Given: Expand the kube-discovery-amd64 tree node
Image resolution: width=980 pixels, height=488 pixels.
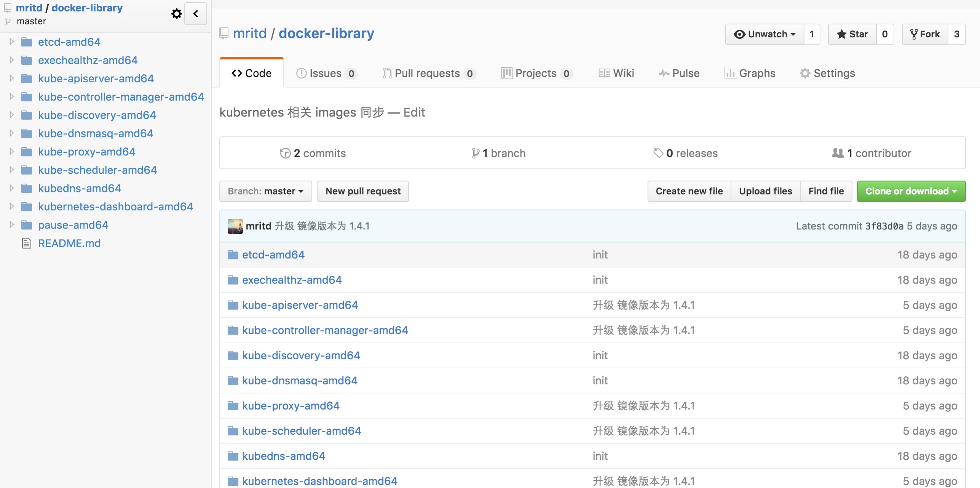Looking at the screenshot, I should (11, 115).
